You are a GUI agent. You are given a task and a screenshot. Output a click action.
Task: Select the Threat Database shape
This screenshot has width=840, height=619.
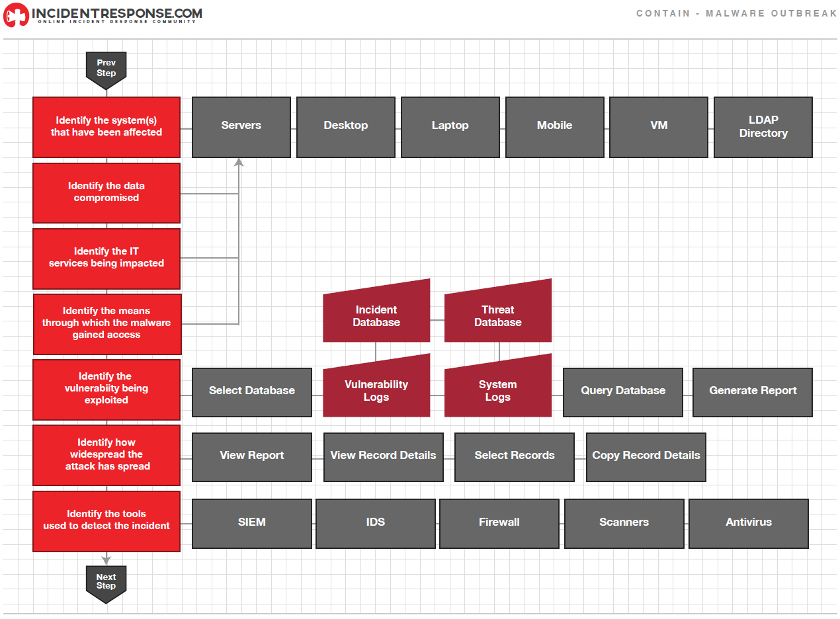497,315
